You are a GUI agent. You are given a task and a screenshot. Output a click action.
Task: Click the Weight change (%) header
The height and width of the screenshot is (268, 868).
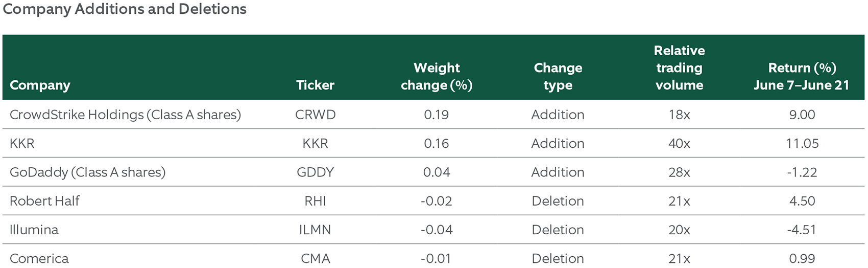point(437,76)
